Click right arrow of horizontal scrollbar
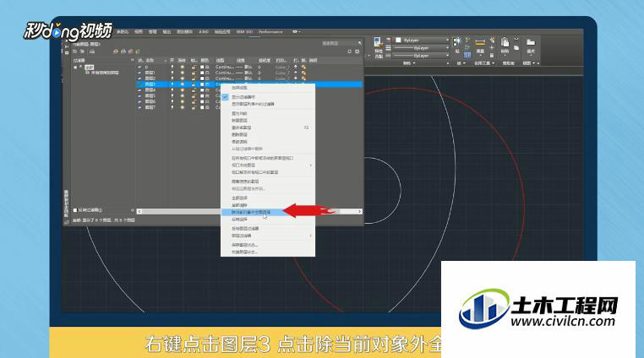 point(360,211)
